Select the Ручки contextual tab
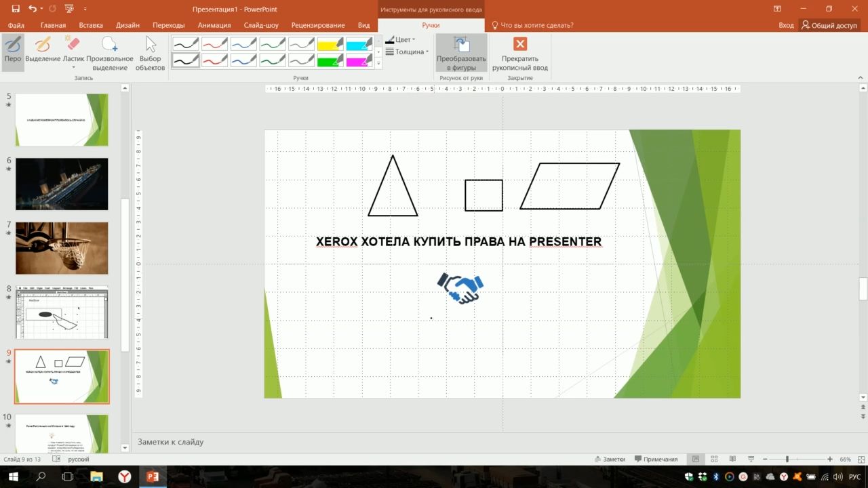The width and height of the screenshot is (868, 488). click(x=431, y=25)
